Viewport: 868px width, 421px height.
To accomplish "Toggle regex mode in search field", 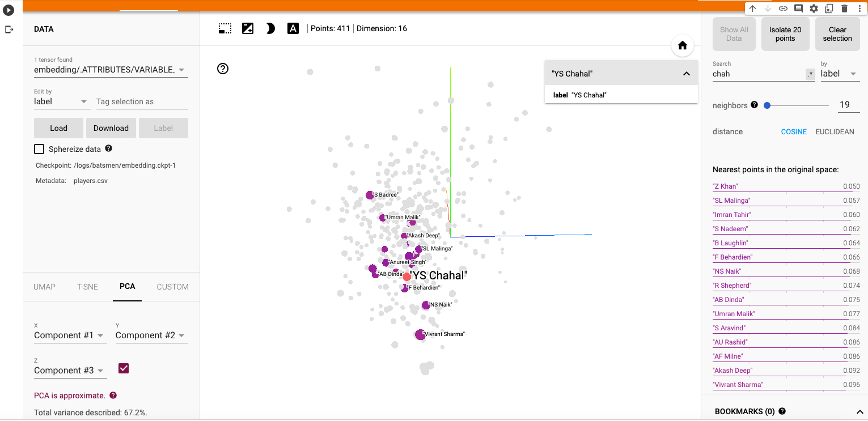I will tap(810, 74).
